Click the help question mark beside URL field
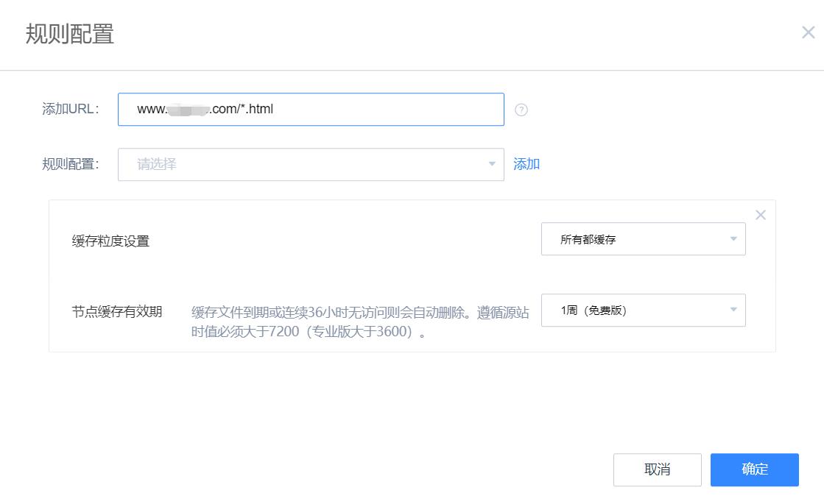The width and height of the screenshot is (824, 504). point(521,110)
